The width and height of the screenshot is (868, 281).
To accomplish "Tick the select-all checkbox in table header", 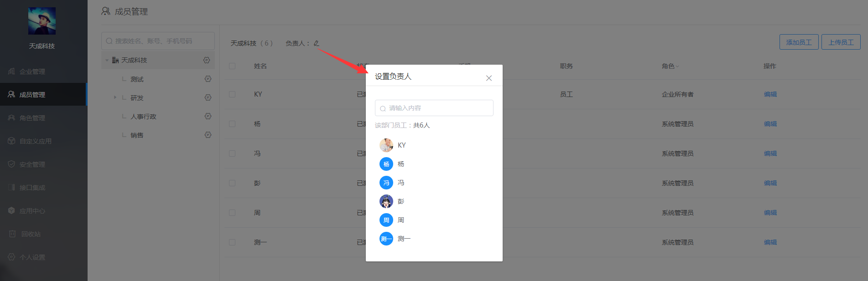I will click(232, 66).
